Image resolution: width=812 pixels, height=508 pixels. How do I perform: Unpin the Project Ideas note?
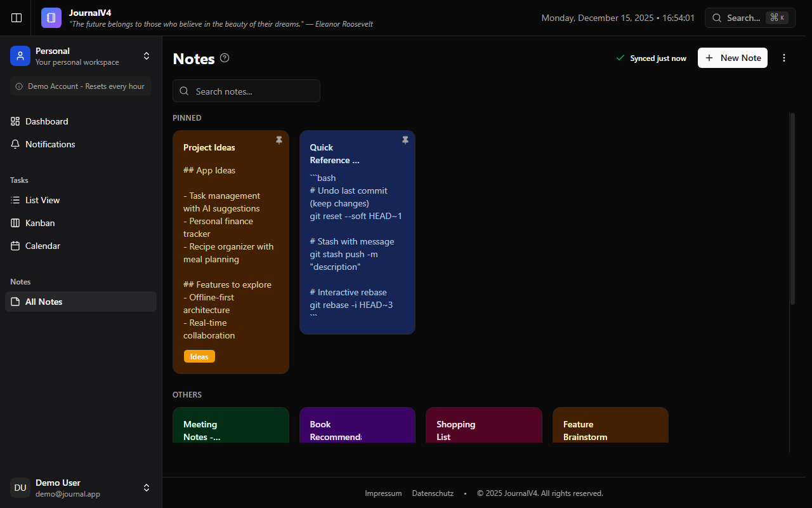coord(279,140)
